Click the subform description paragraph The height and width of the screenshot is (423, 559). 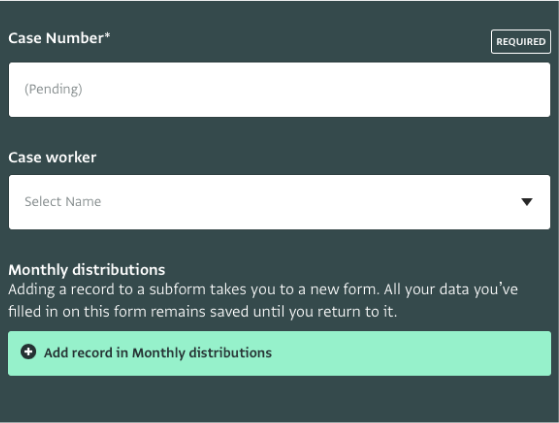point(263,300)
